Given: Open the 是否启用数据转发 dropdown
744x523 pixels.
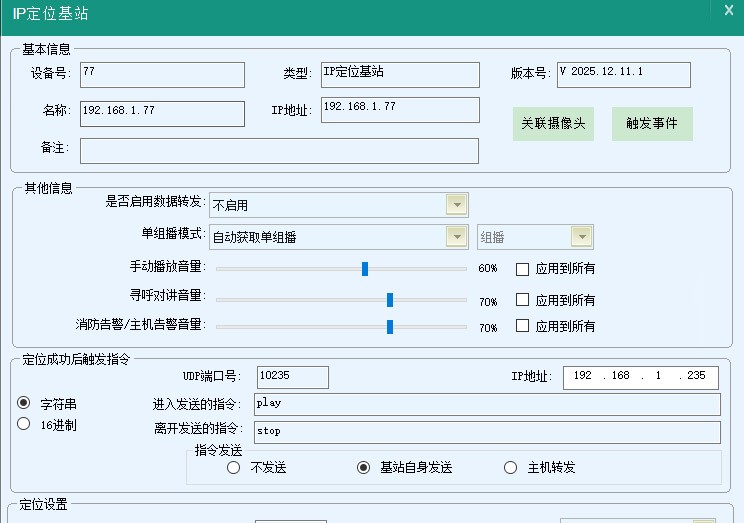Looking at the screenshot, I should pos(456,205).
